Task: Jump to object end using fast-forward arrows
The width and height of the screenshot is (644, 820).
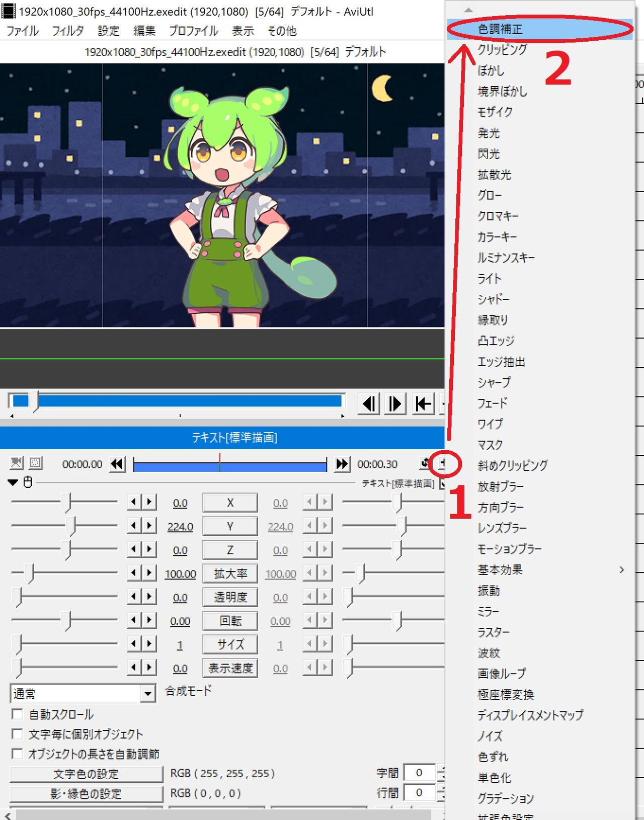Action: point(342,464)
